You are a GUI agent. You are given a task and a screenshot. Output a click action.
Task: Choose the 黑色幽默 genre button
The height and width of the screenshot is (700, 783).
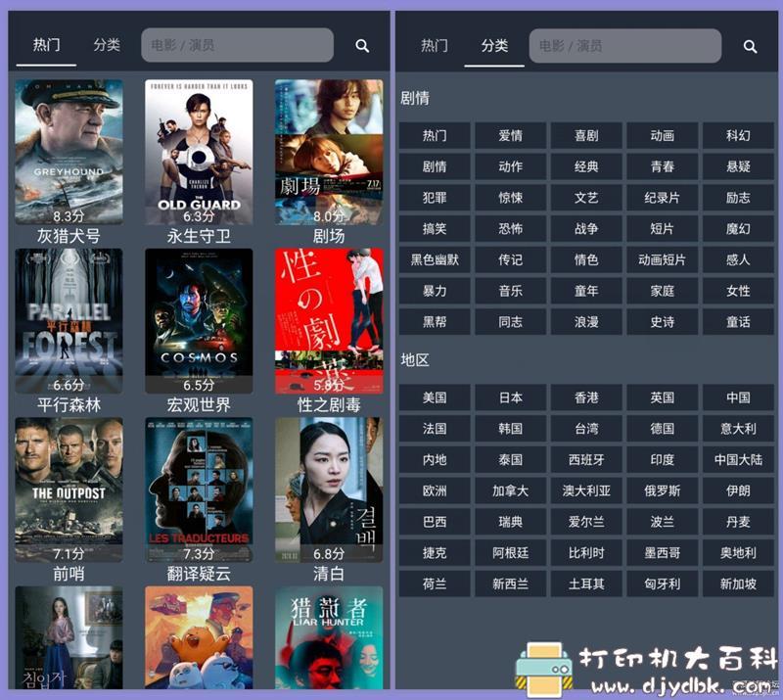click(x=435, y=259)
